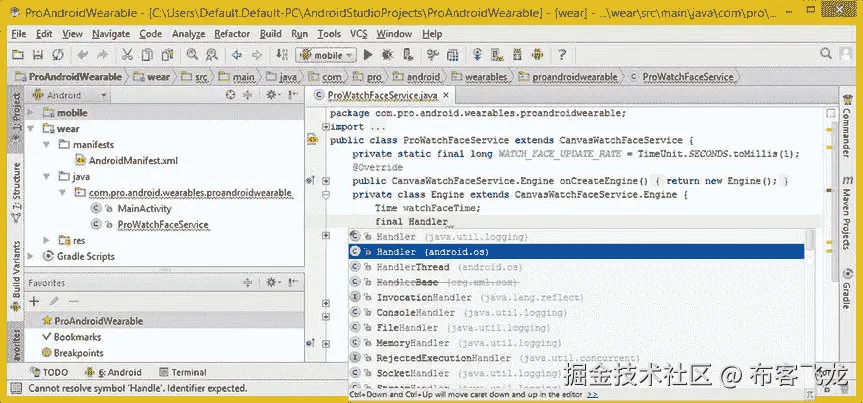Click the Collapse All icon in Project panel

coord(247,95)
